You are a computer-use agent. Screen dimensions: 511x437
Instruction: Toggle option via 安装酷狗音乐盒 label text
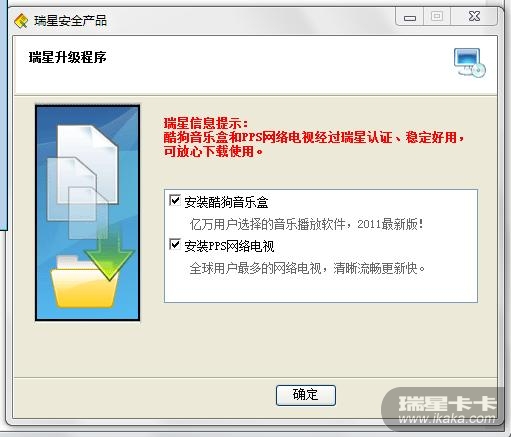click(x=226, y=202)
